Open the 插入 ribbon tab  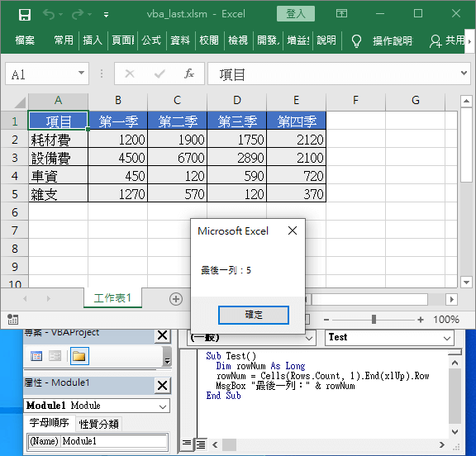pos(93,40)
